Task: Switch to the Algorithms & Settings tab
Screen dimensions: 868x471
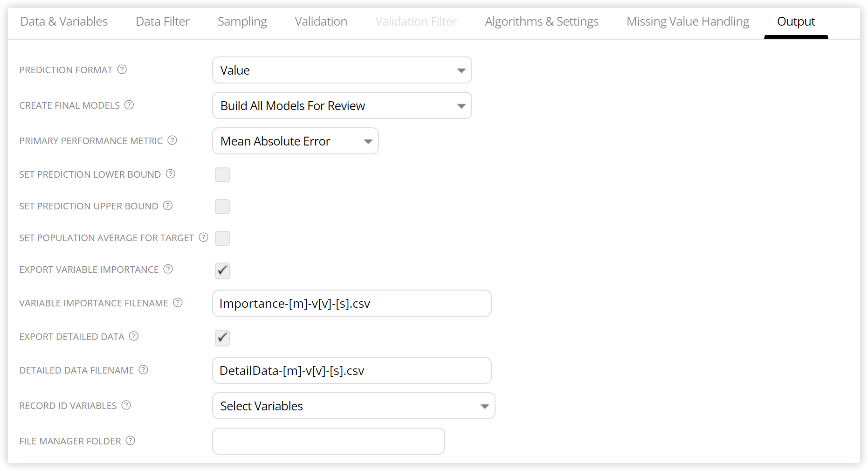Action: (x=541, y=21)
